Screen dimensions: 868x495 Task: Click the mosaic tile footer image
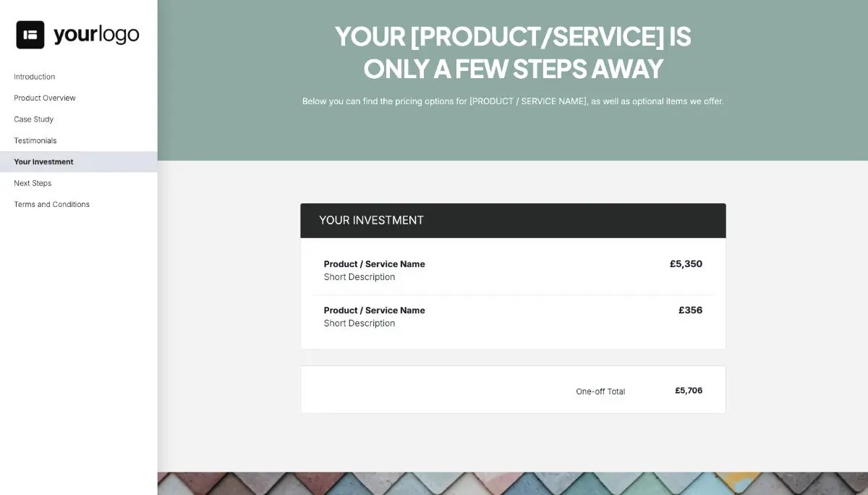click(513, 483)
